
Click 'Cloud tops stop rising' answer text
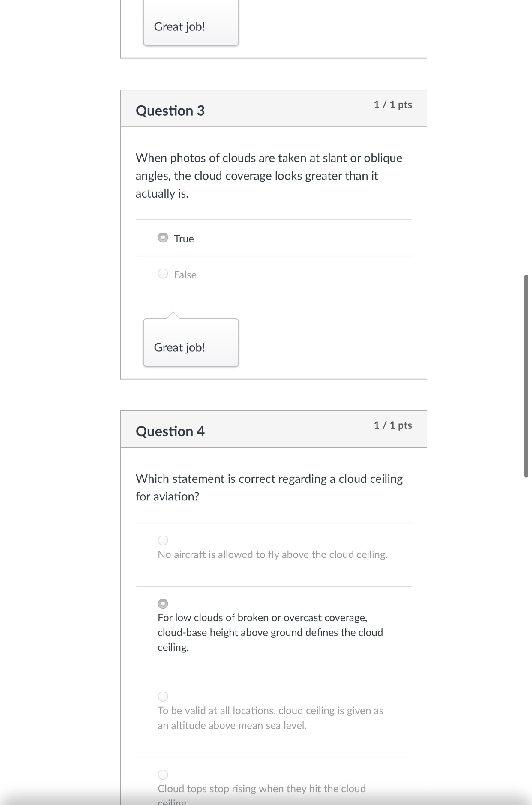pyautogui.click(x=261, y=789)
